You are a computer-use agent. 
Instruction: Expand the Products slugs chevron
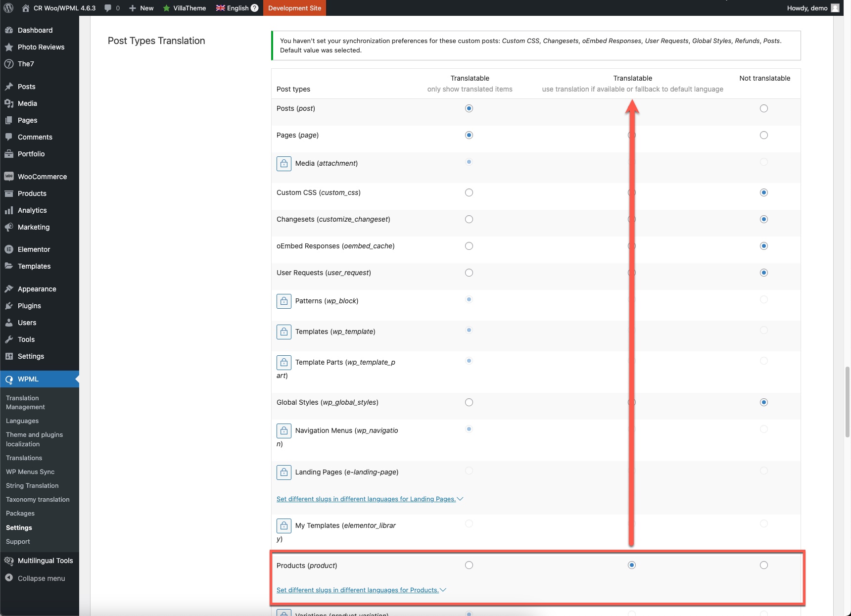tap(443, 590)
